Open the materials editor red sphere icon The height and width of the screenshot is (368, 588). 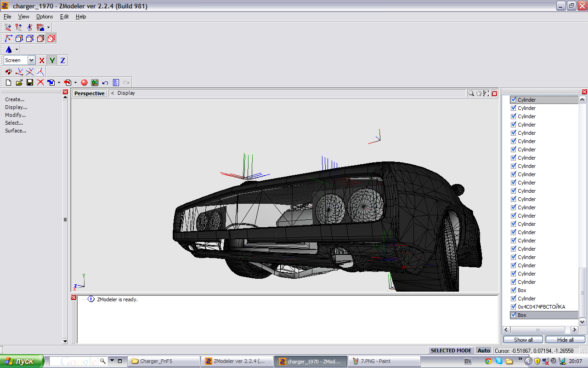pos(84,83)
